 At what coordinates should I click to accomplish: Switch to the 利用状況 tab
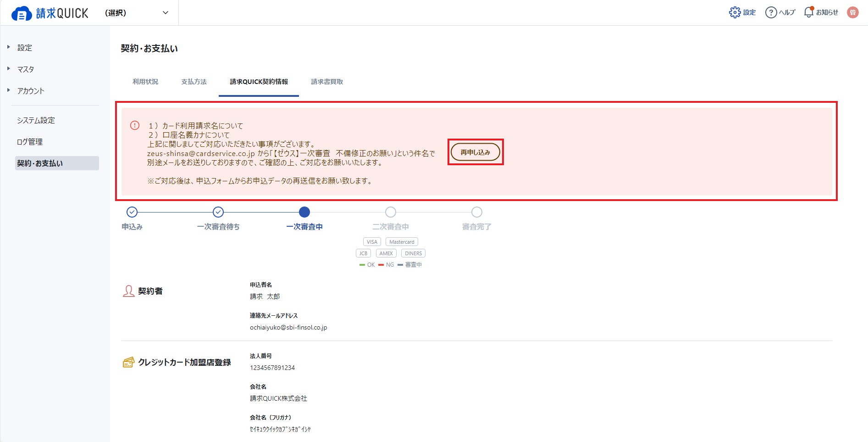pos(145,82)
